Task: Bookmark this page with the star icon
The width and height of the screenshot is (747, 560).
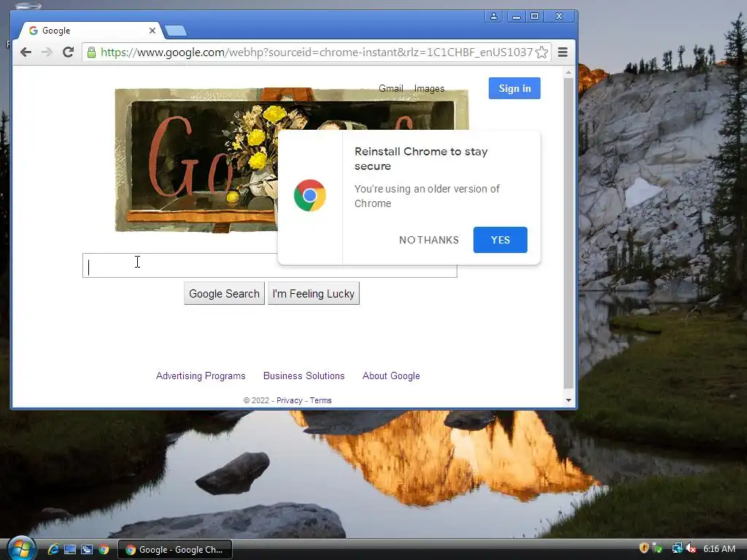Action: coord(542,52)
